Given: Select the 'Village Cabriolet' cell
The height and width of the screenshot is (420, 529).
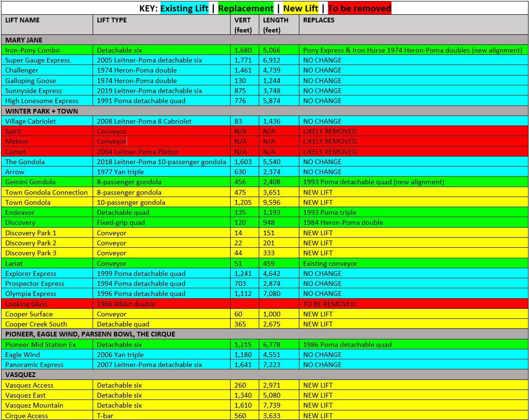Looking at the screenshot, I should click(x=47, y=121).
